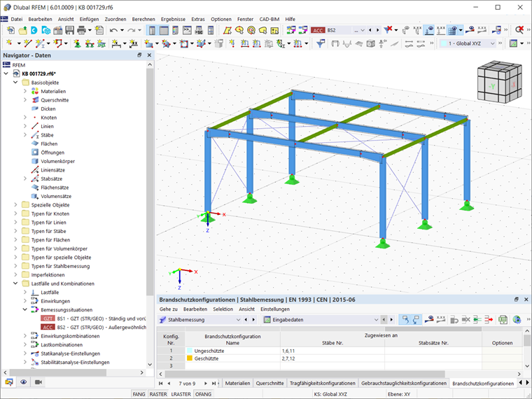
Task: Click the Undo arrow icon
Action: click(113, 30)
